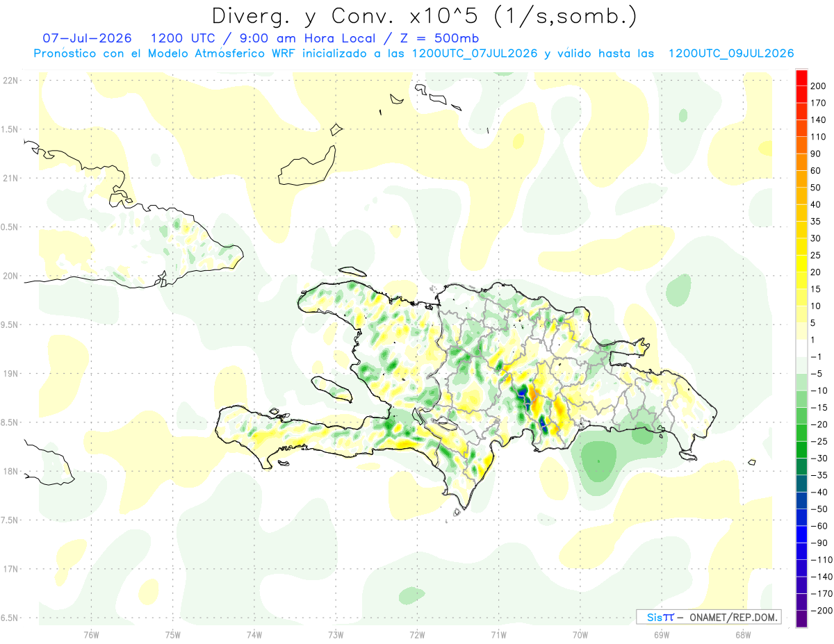The image size is (834, 644).
Task: Click the longitude label 69W
Action: coord(662,635)
